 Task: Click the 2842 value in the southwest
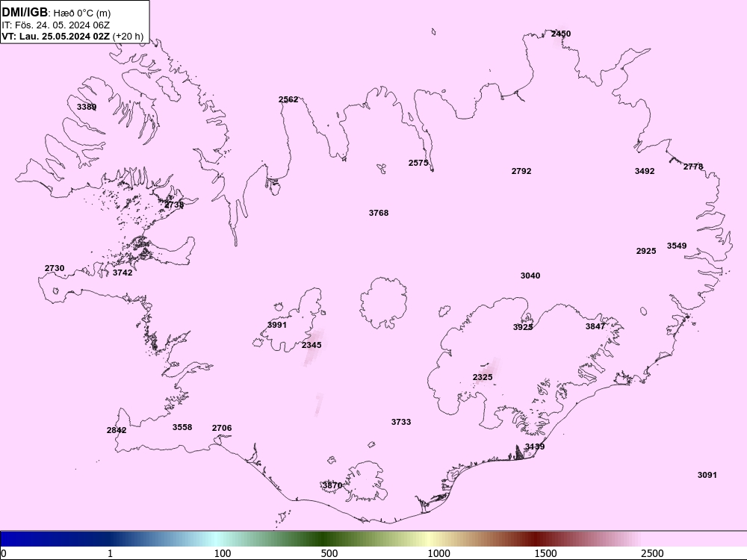(x=117, y=430)
